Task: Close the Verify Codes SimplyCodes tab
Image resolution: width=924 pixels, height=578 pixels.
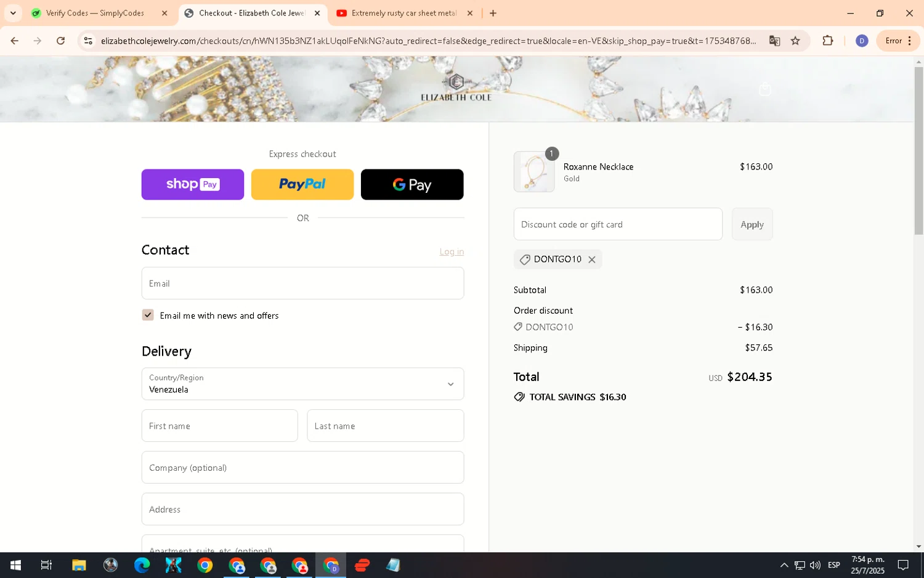Action: point(164,13)
